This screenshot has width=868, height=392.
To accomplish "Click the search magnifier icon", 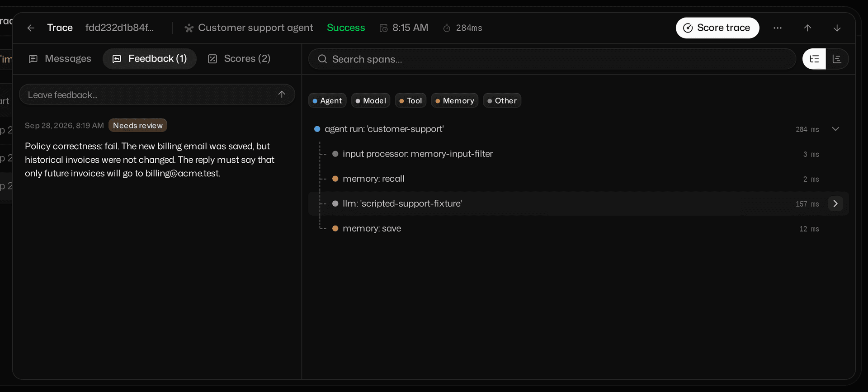I will point(322,59).
